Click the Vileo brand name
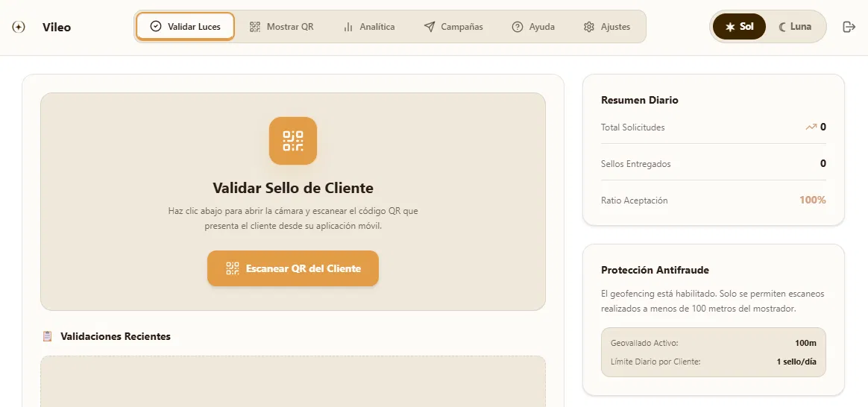 tap(57, 27)
